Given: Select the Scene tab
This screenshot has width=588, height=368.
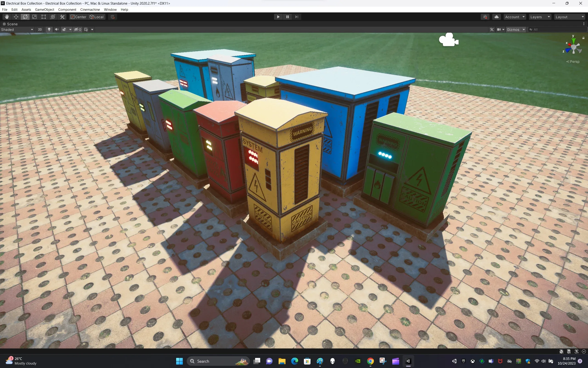Looking at the screenshot, I should (10, 24).
